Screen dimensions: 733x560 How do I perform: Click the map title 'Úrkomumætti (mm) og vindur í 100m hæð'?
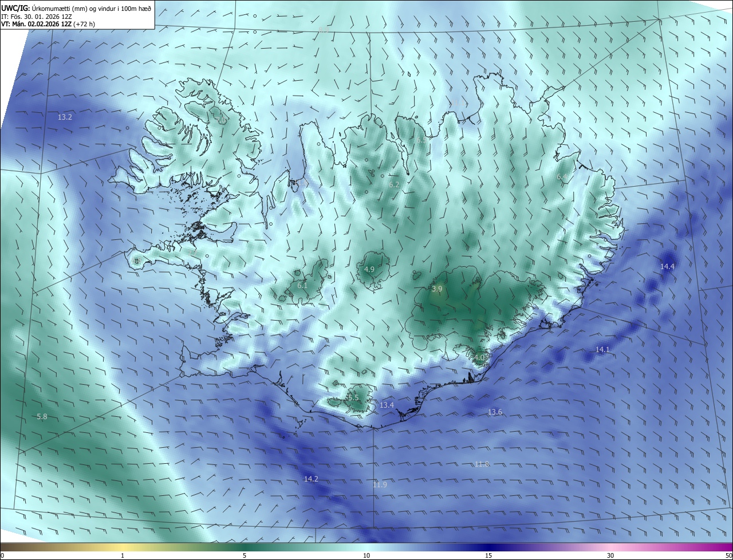tap(92, 7)
